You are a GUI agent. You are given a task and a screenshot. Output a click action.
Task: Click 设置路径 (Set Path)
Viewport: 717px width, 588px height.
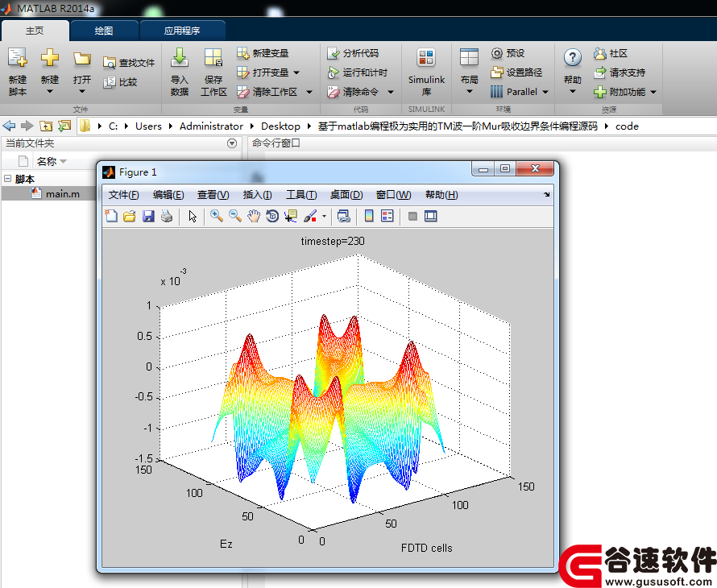tap(516, 72)
